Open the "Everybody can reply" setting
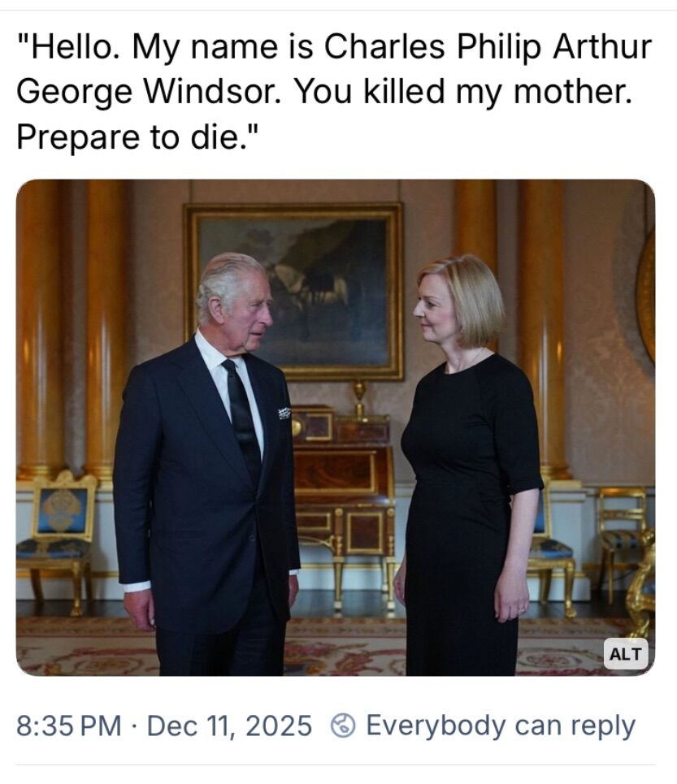Screen dimensions: 677x784 click(500, 726)
